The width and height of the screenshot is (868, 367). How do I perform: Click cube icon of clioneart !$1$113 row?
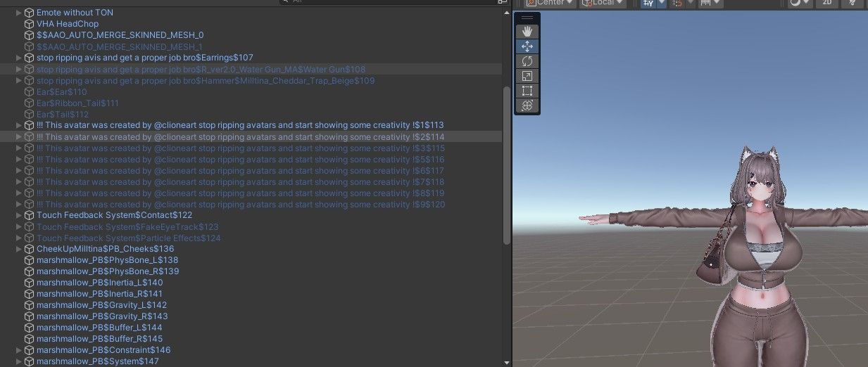30,125
